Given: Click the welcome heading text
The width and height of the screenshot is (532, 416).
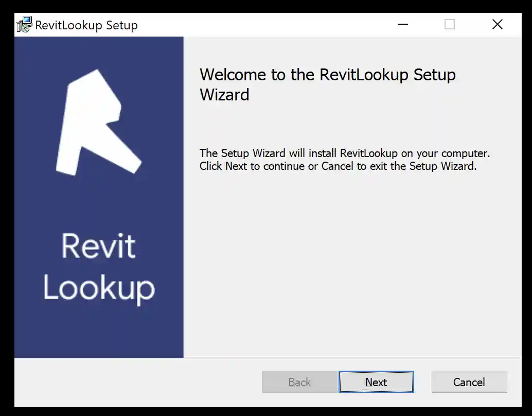Looking at the screenshot, I should (x=327, y=84).
